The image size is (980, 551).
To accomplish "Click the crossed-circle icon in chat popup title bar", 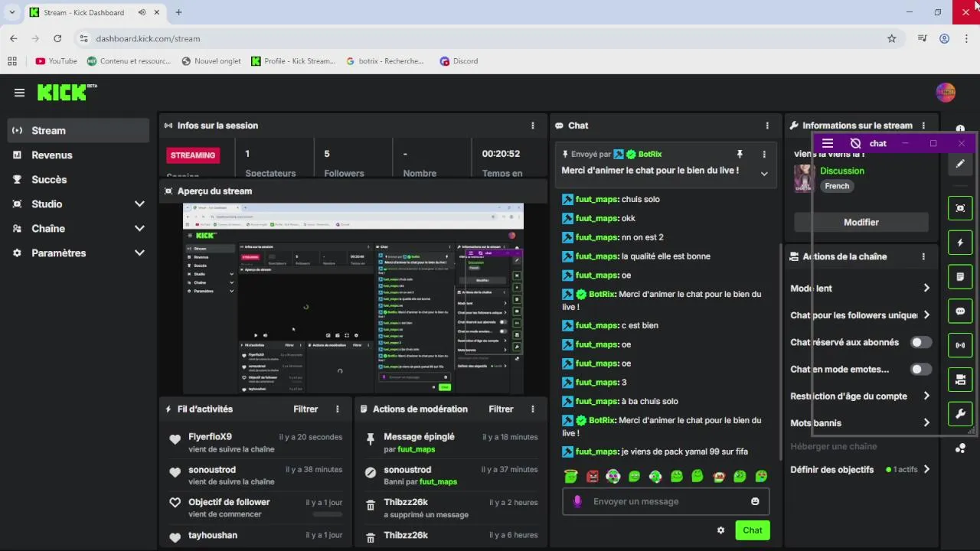I will pos(856,143).
